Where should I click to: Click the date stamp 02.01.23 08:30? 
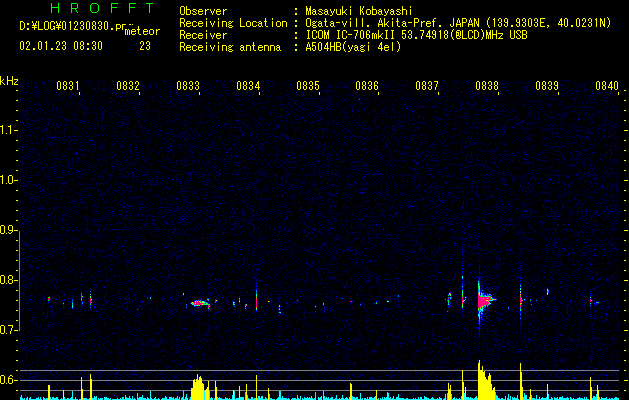coord(61,46)
